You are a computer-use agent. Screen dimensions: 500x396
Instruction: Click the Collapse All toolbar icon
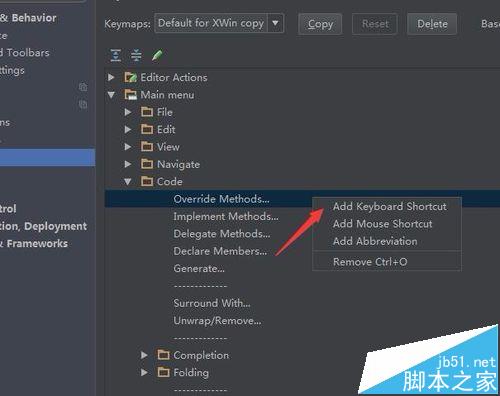tap(136, 55)
